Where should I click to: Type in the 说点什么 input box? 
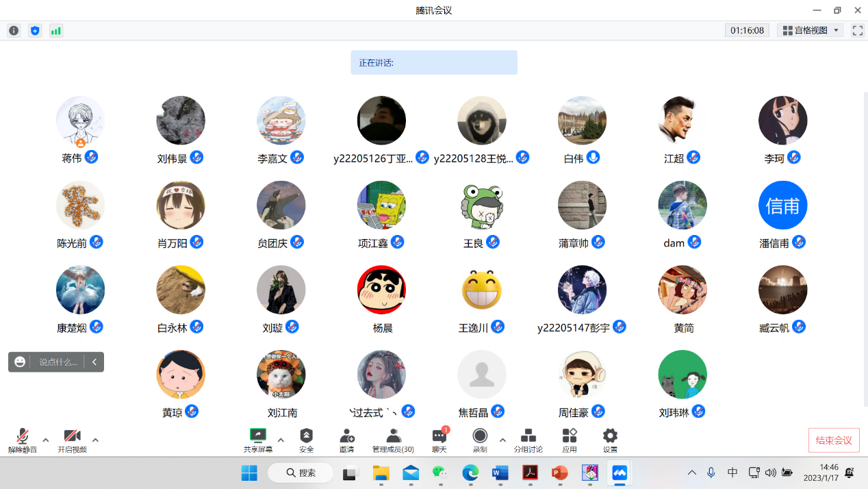[x=58, y=362]
